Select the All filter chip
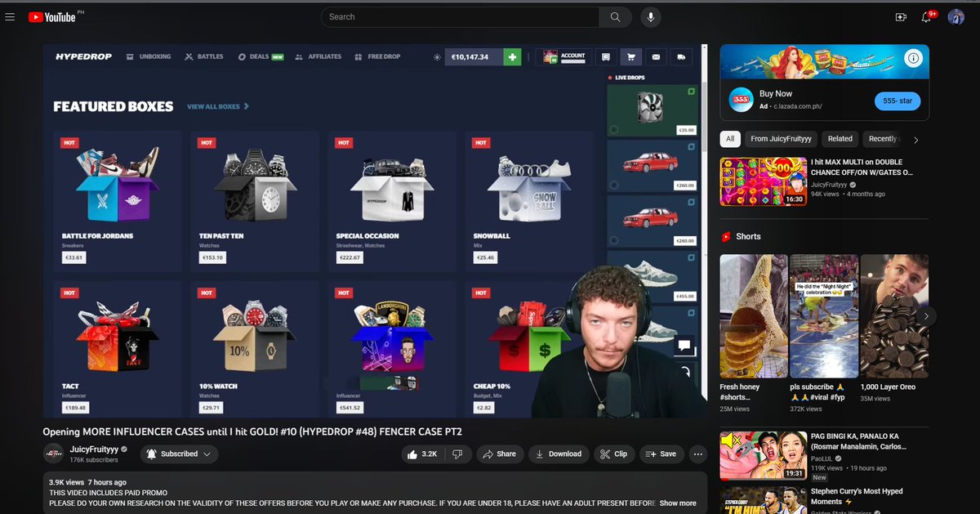This screenshot has width=980, height=514. tap(730, 139)
